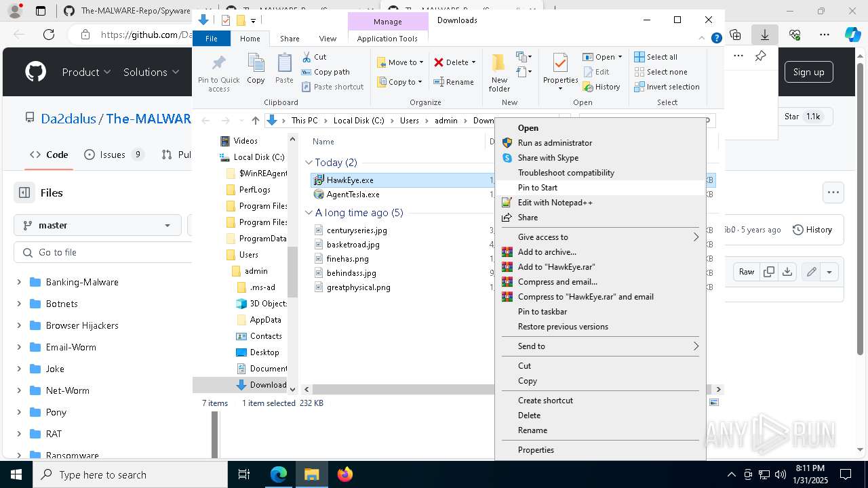This screenshot has height=488, width=868.
Task: Click the Paste ribbon icon
Action: [284, 64]
